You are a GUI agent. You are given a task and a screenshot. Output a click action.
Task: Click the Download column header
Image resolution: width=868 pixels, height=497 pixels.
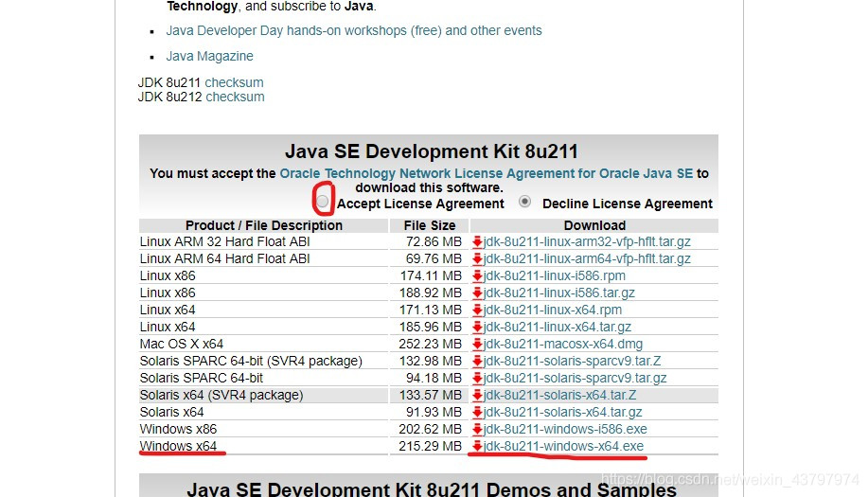coord(594,225)
